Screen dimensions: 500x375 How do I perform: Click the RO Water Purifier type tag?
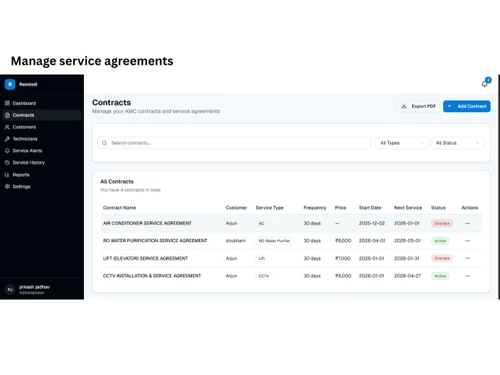(274, 241)
